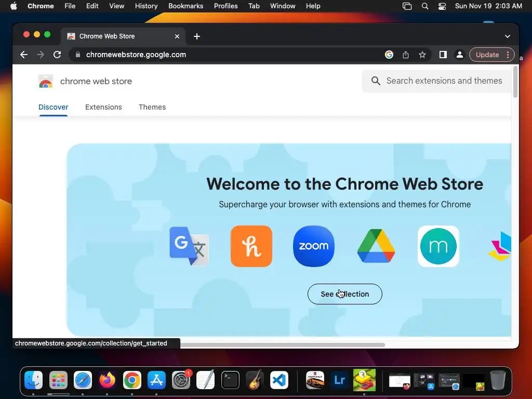Click the Update button in Chrome toolbar

(487, 55)
